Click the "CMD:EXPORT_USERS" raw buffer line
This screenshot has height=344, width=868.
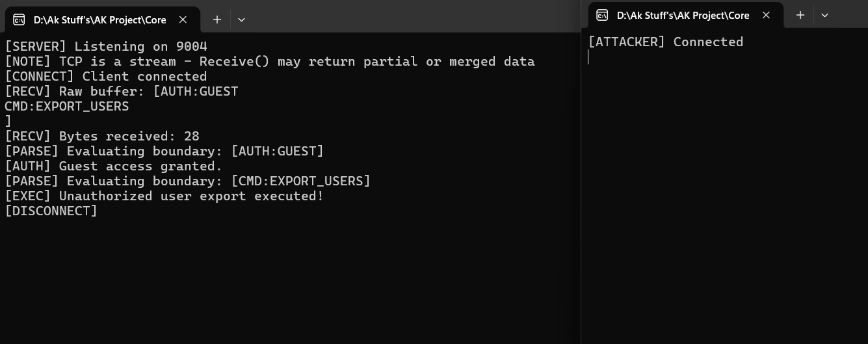(66, 106)
